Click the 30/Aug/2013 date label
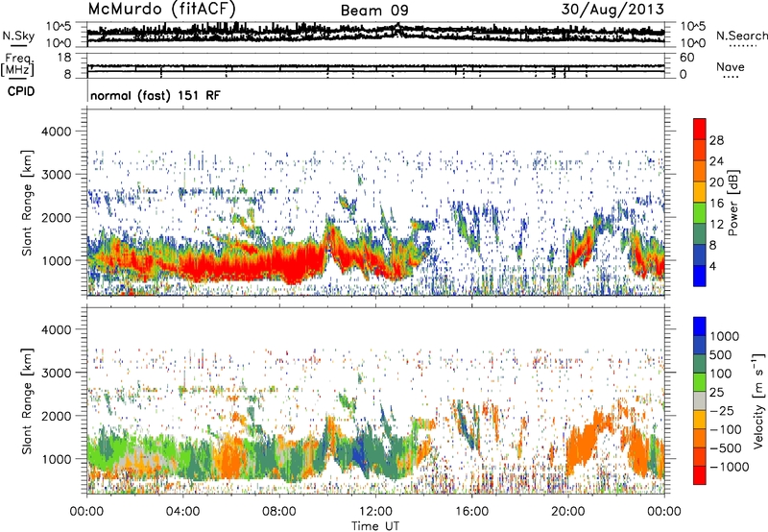This screenshot has height=532, width=768. coord(612,10)
